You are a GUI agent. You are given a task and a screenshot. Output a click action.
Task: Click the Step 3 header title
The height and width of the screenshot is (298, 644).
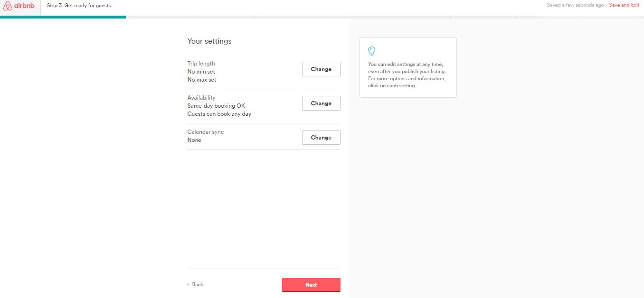[x=79, y=6]
